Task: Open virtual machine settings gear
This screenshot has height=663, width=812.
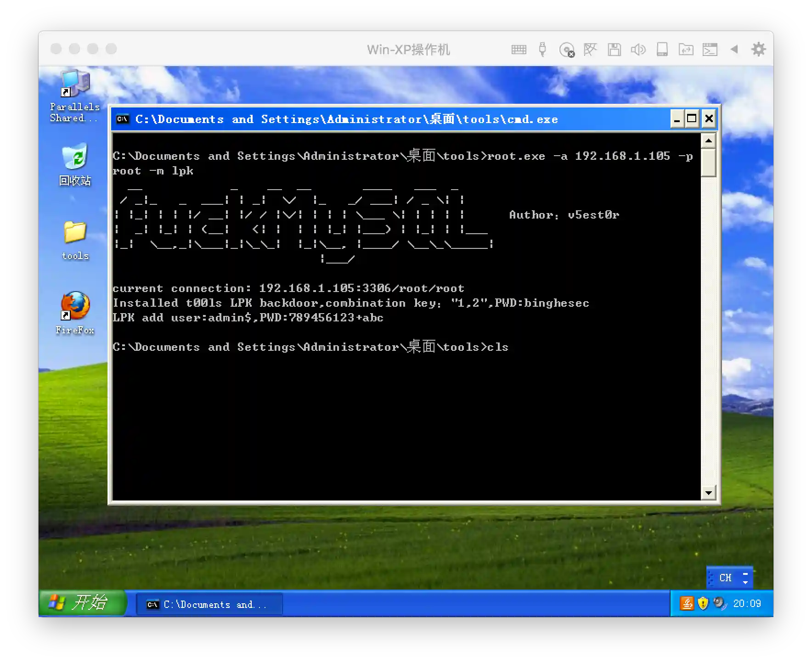Action: tap(758, 49)
